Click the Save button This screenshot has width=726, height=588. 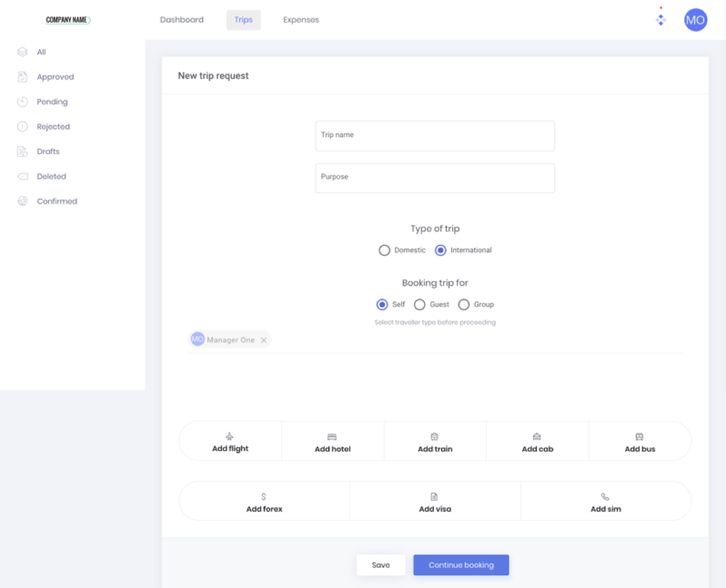tap(381, 565)
